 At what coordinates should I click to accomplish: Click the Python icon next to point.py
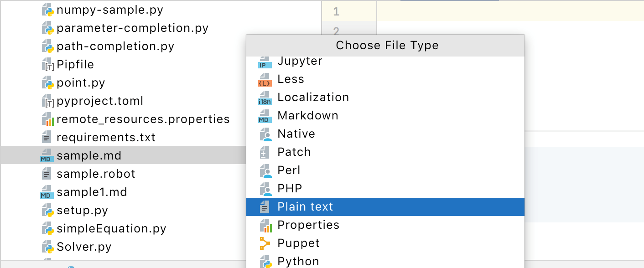(47, 82)
